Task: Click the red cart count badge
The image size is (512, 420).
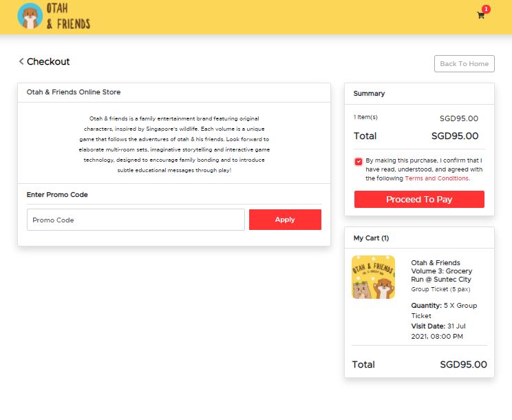Action: click(486, 9)
